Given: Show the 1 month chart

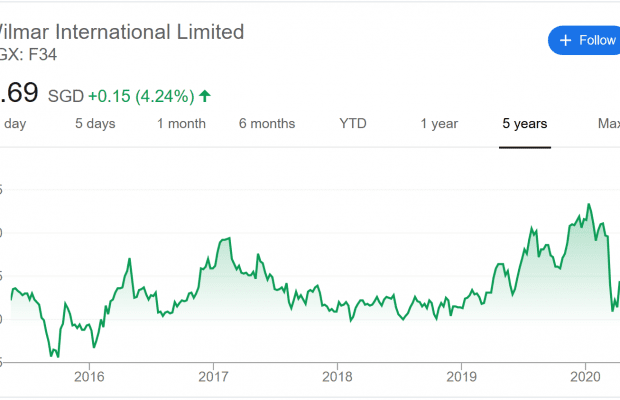Looking at the screenshot, I should click(x=181, y=124).
